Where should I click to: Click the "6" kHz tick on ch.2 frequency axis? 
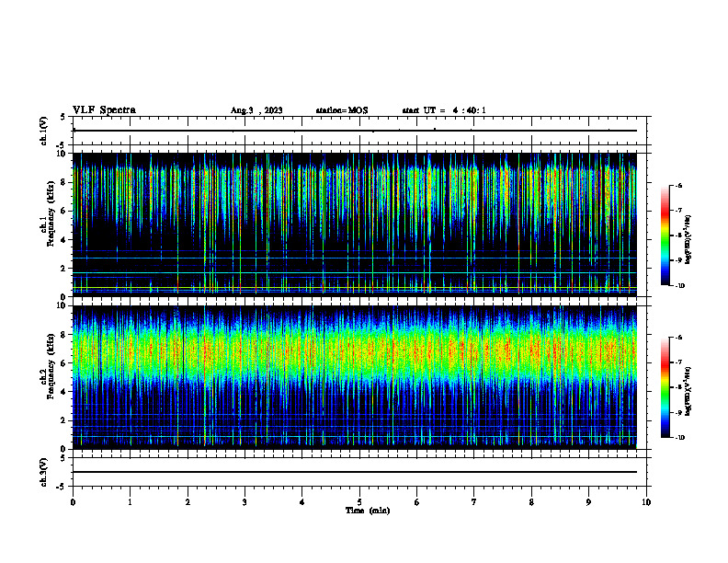[63, 363]
